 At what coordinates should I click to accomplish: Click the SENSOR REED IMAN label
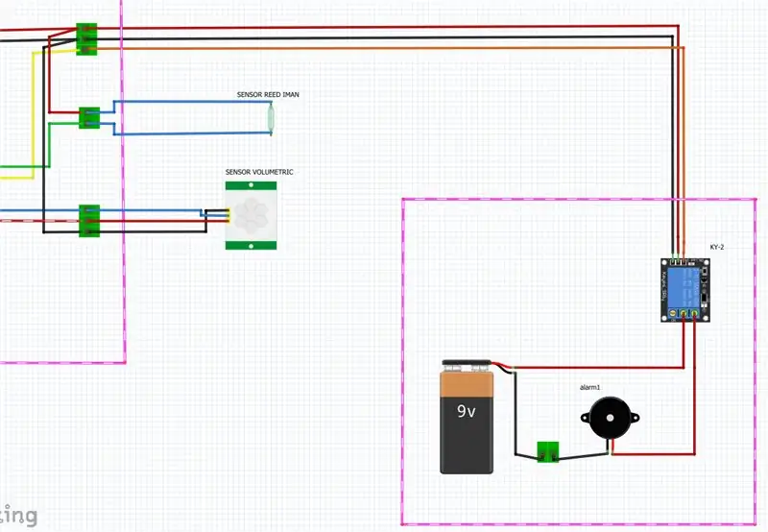point(268,94)
